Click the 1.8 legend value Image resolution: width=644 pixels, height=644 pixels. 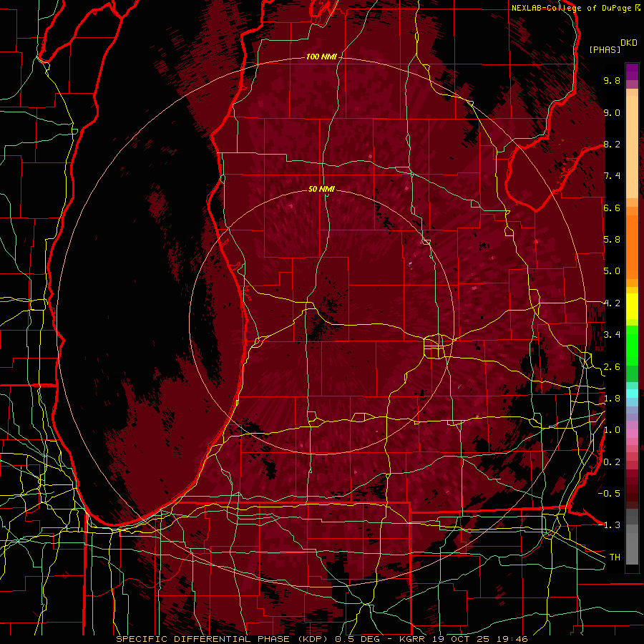tap(612, 399)
